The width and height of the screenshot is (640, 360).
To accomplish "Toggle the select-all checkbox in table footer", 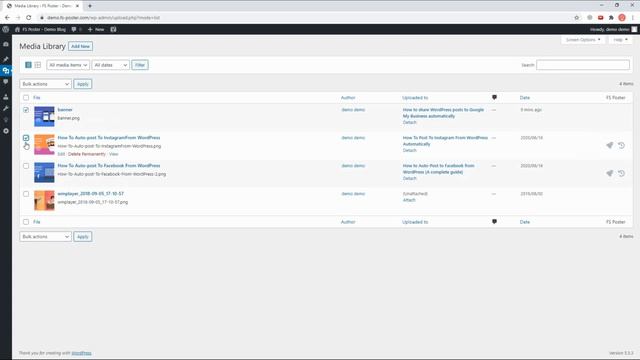I will click(x=26, y=222).
